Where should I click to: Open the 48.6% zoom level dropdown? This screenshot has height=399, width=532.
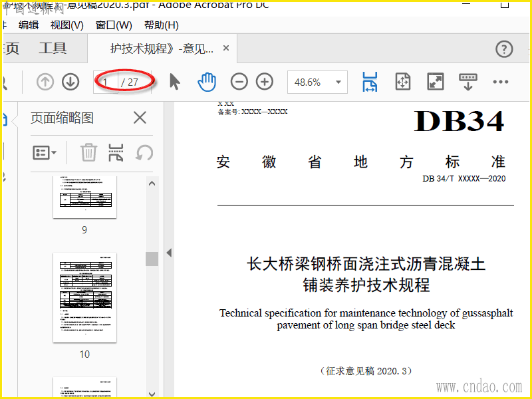[317, 82]
